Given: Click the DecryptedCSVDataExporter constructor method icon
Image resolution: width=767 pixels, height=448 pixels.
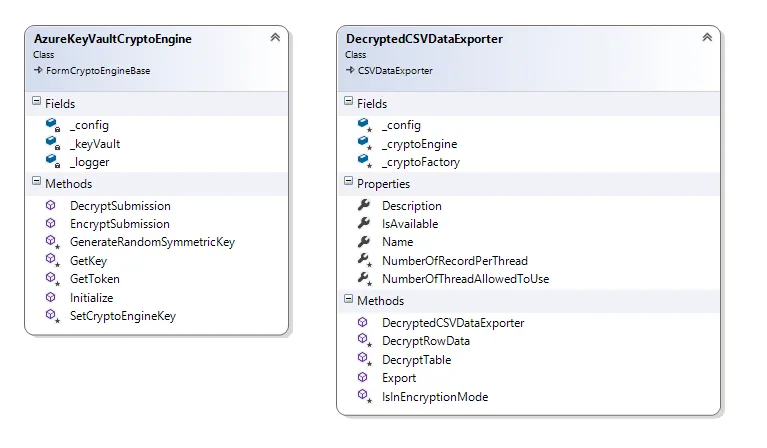Looking at the screenshot, I should tap(362, 322).
